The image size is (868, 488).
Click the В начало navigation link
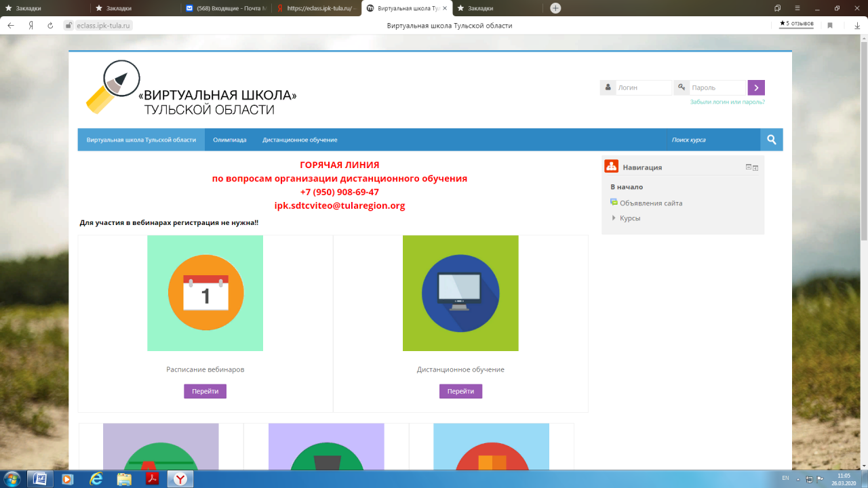627,187
